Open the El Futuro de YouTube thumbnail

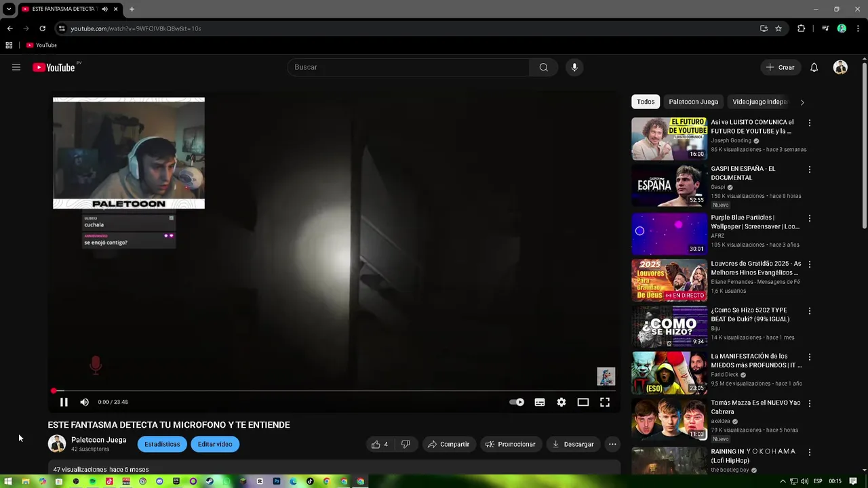click(669, 139)
